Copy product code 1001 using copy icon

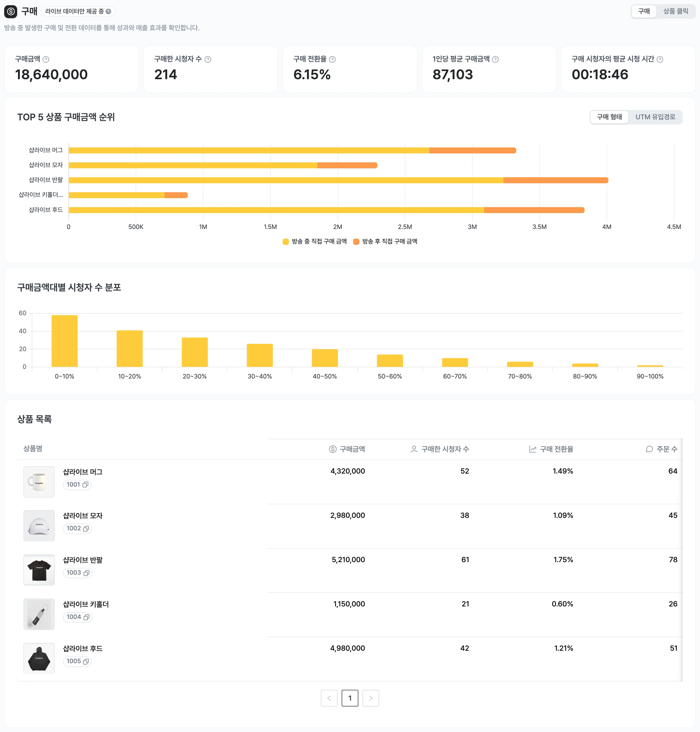coord(85,485)
